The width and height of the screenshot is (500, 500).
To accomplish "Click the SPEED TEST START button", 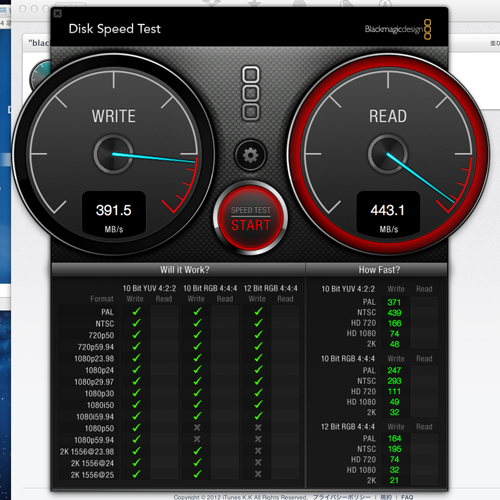I will coord(250,219).
